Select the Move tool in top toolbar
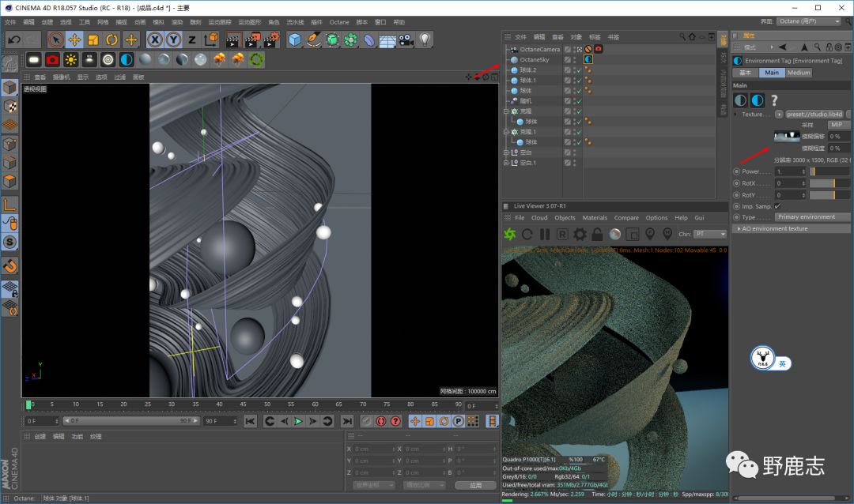Image resolution: width=854 pixels, height=504 pixels. [74, 39]
